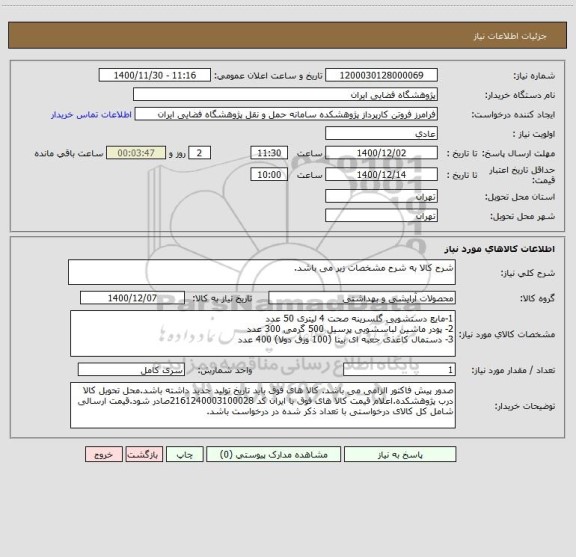Click the label مهلت ارسال پاسخ
This screenshot has width=576, height=557.
(518, 154)
